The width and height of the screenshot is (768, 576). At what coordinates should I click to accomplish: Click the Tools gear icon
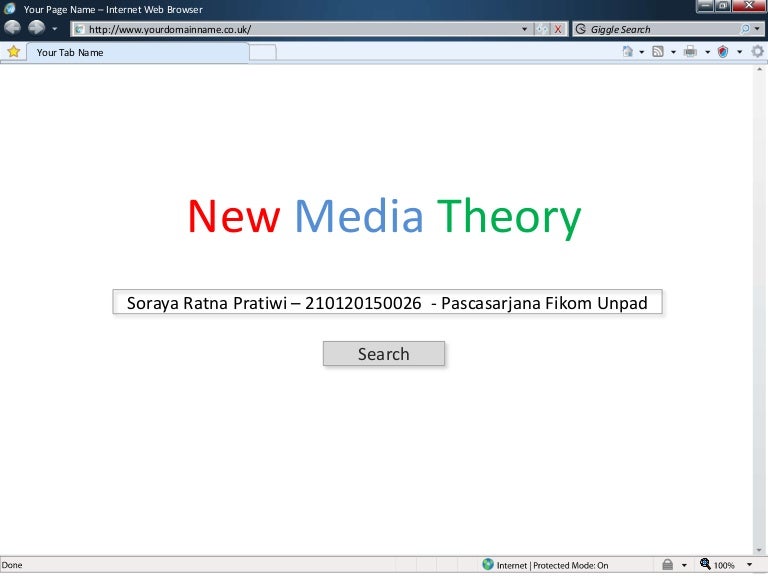755,51
